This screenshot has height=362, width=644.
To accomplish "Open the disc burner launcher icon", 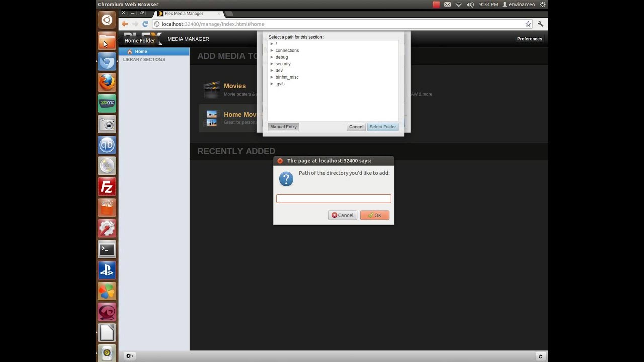I will (x=107, y=166).
